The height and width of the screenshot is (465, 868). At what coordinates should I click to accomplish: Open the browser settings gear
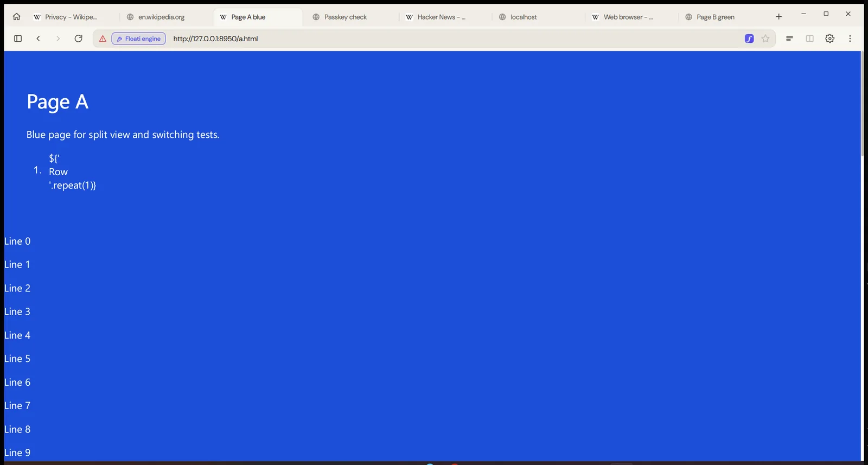pyautogui.click(x=829, y=39)
